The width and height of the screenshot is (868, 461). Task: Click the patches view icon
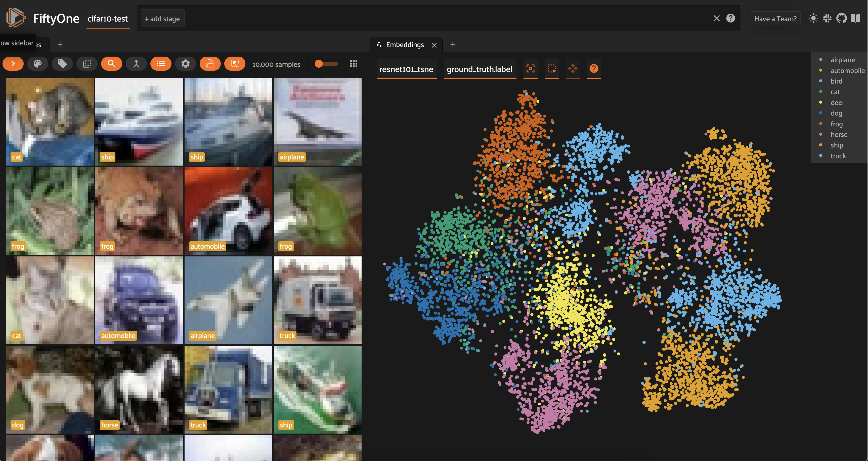coord(87,64)
